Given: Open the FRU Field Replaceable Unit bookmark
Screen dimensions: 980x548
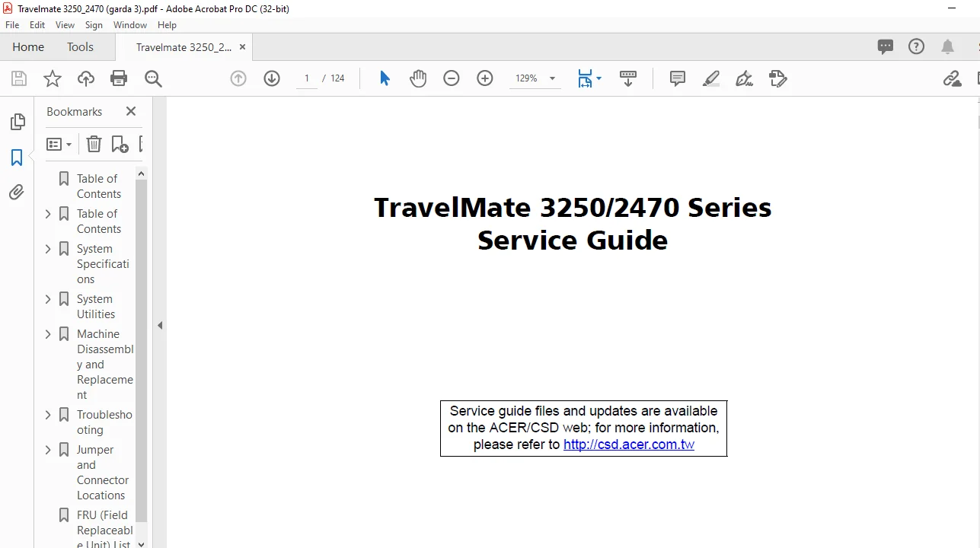Looking at the screenshot, I should [x=104, y=530].
